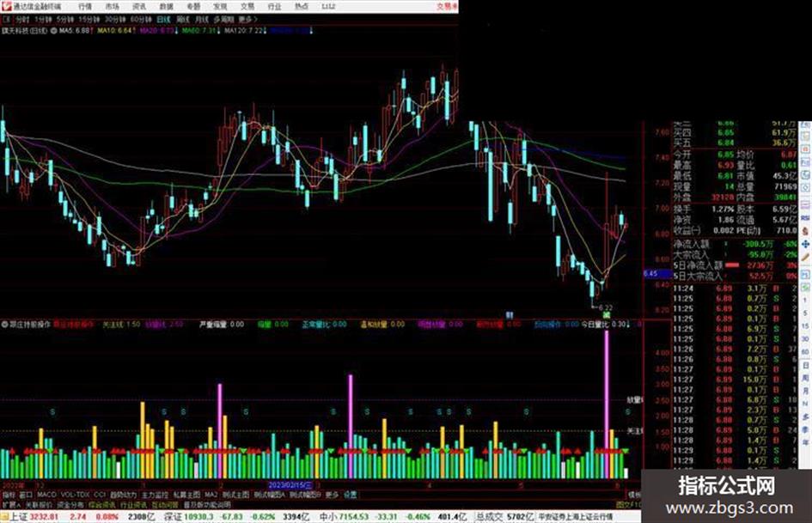Click the 中小 index value in status bar
Screen dimensions: 812x523
[x=354, y=517]
